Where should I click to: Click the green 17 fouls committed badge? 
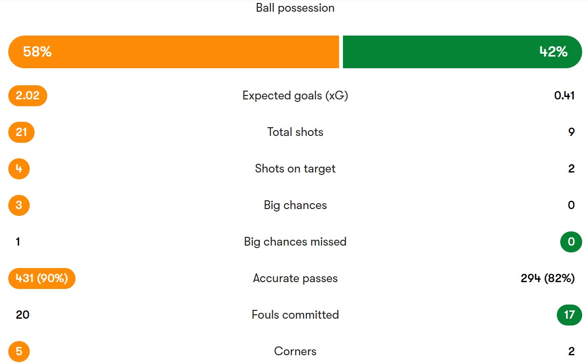(x=569, y=315)
